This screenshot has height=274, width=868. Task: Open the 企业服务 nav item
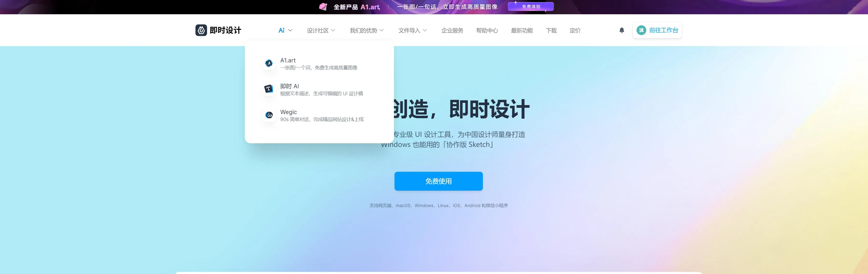[452, 30]
